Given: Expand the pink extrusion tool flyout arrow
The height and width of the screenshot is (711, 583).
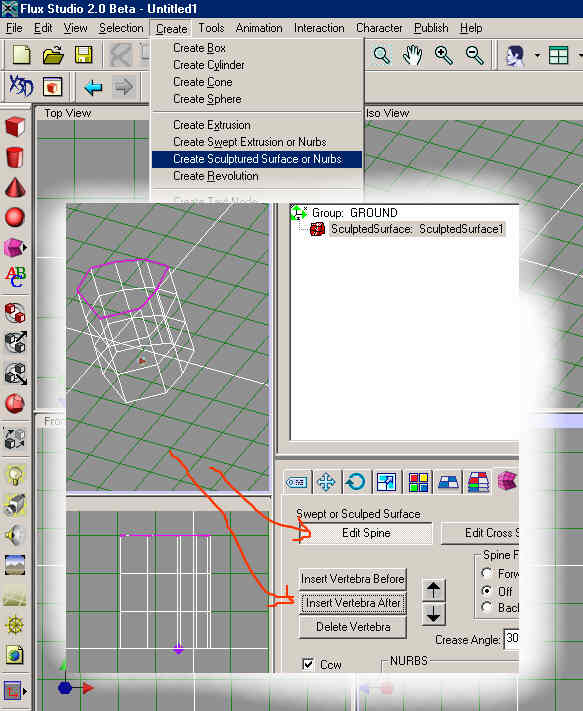Looking at the screenshot, I should pos(24,248).
